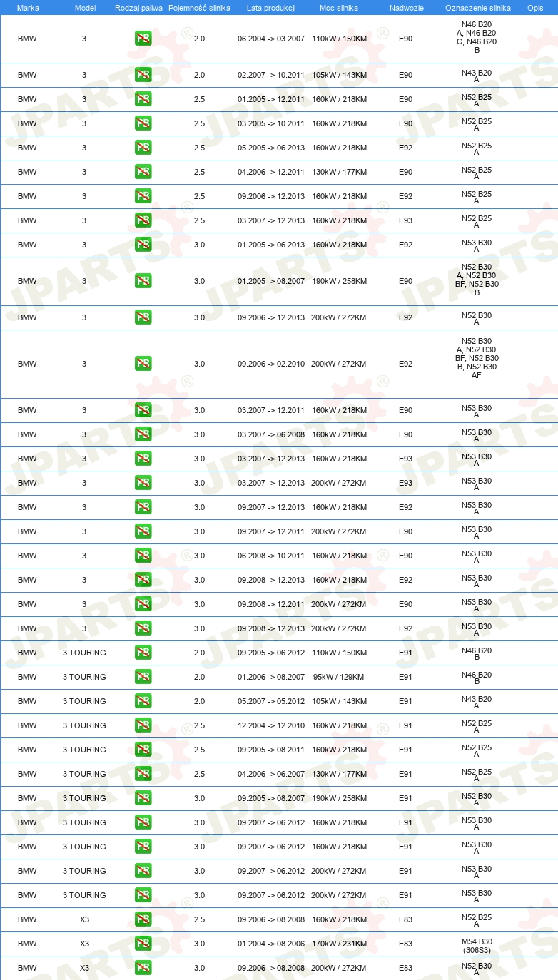Click the Oznaczenie silnika column header
This screenshot has height=980, width=558.
(478, 7)
